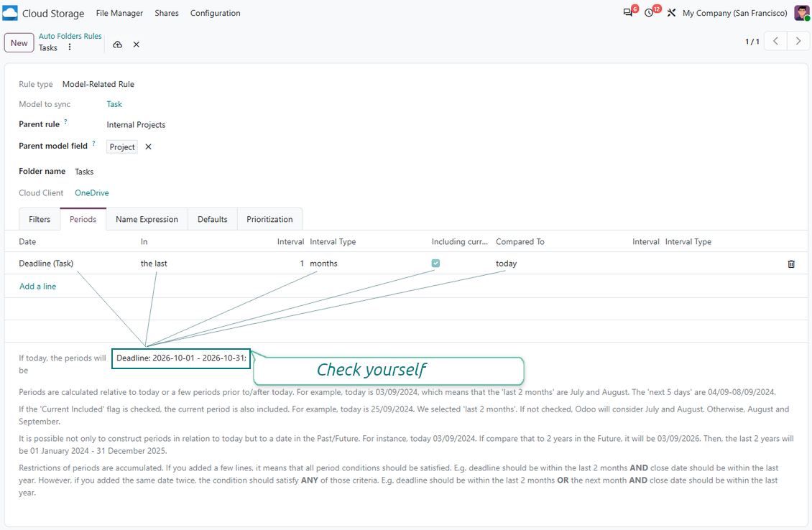Viewport: 812px width, 530px height.
Task: Go to the previous record arrow
Action: pos(775,41)
